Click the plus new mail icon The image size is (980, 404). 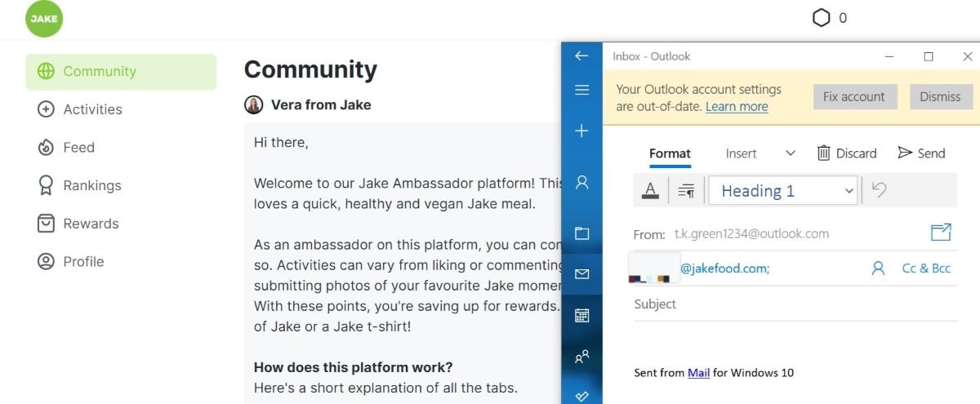pyautogui.click(x=581, y=131)
